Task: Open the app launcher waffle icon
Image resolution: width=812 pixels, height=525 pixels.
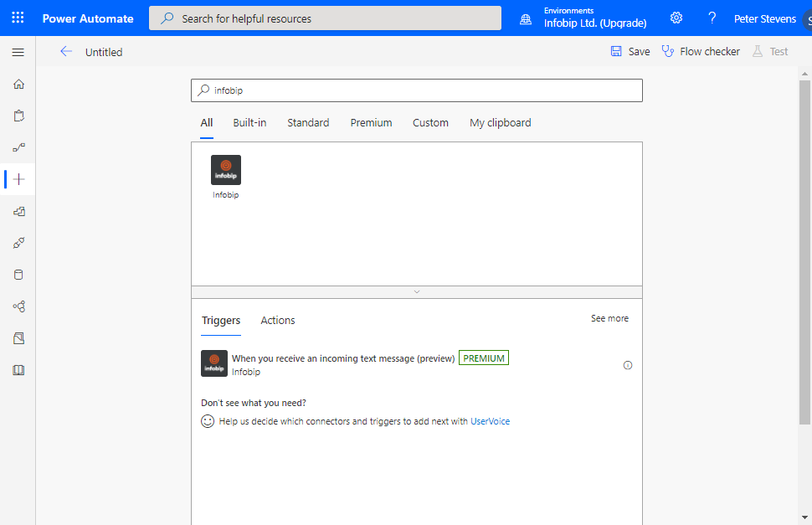Action: 18,18
